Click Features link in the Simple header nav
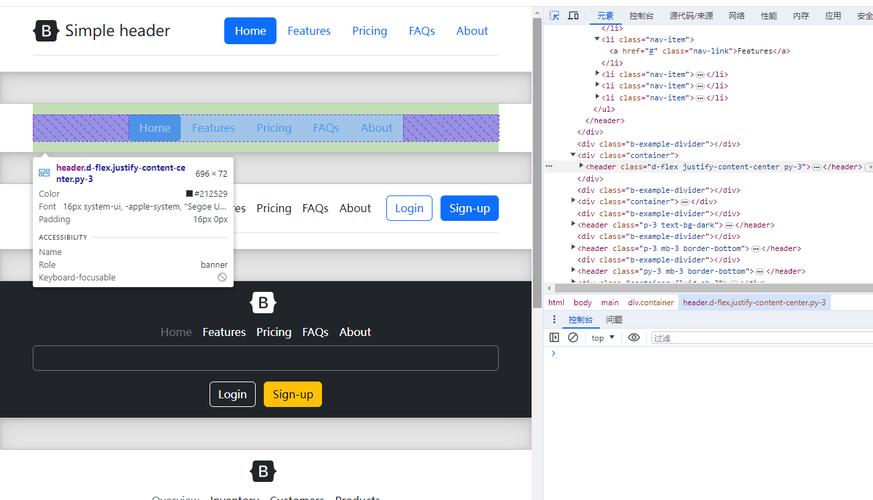 click(x=309, y=31)
